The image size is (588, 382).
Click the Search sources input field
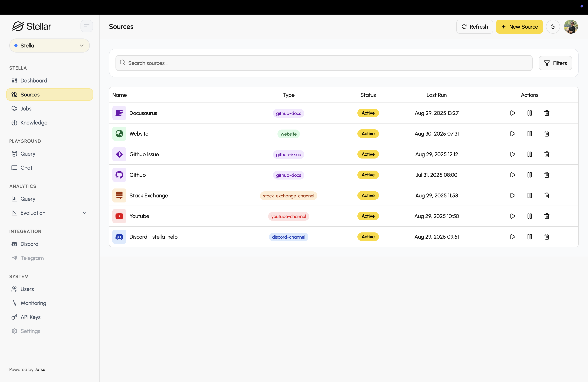click(324, 63)
